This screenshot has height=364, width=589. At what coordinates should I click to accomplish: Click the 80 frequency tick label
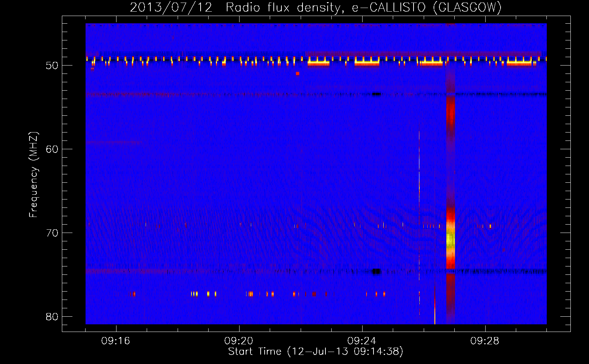(52, 317)
